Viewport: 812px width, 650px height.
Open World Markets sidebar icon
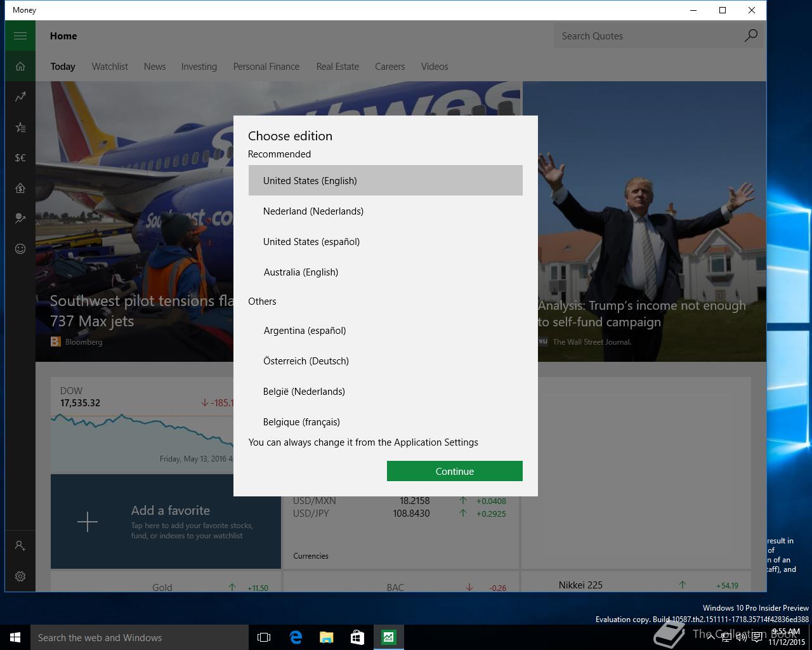[20, 218]
